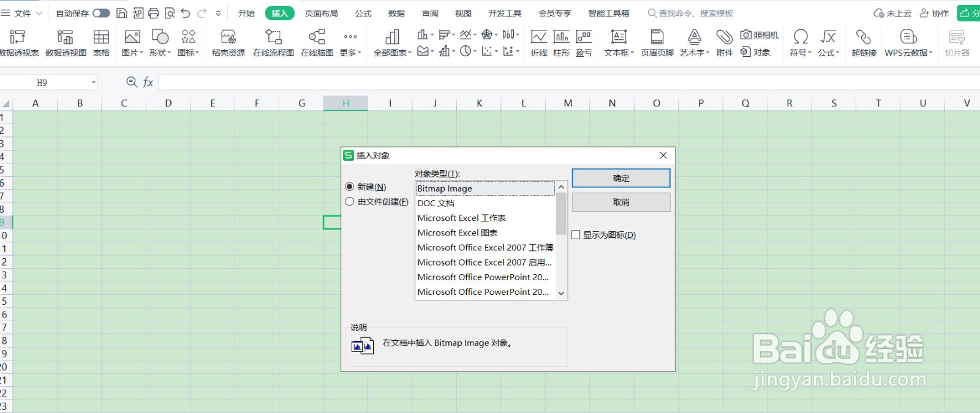
Task: Open Print Preview from quick access toolbar
Action: tap(170, 13)
